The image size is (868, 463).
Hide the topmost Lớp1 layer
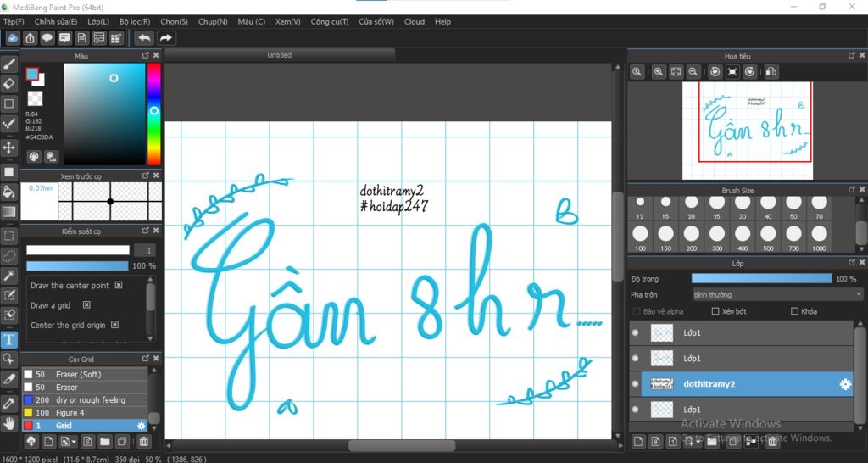pos(636,333)
